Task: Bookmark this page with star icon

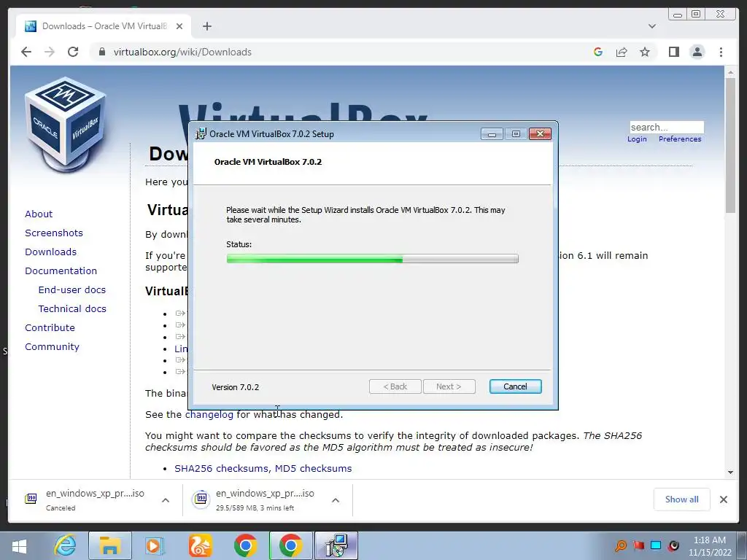Action: [645, 52]
